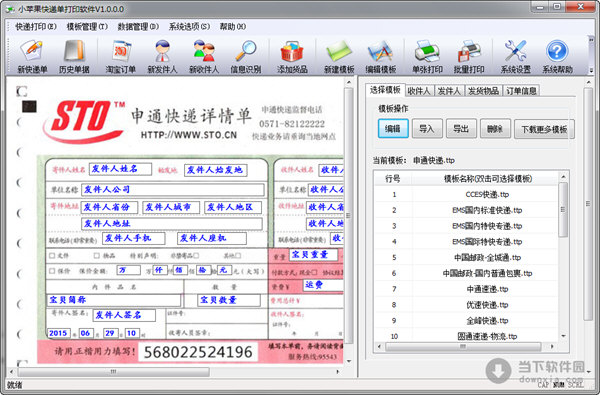Click the 编辑 template button
The height and width of the screenshot is (395, 600).
[393, 129]
